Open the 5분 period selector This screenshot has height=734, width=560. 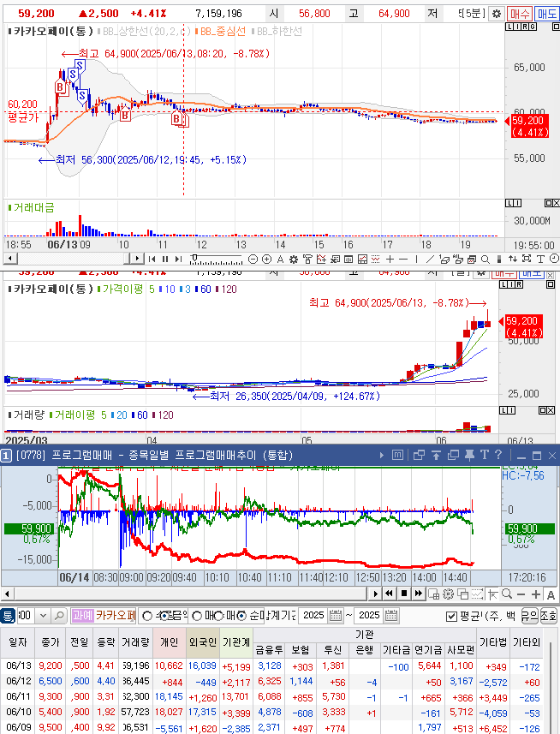pyautogui.click(x=474, y=14)
